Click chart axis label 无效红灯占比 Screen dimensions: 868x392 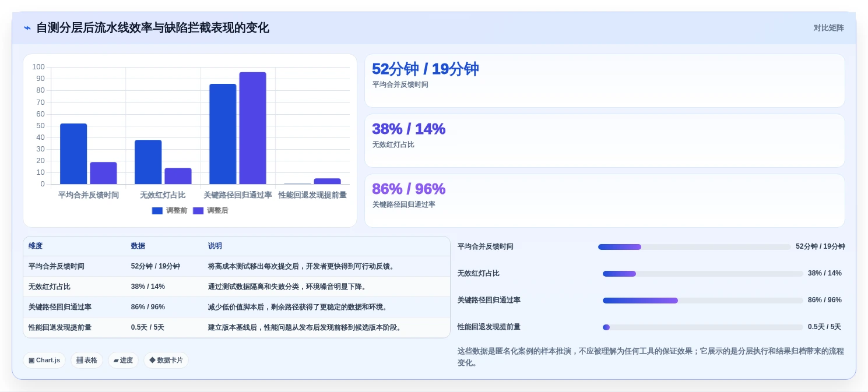pyautogui.click(x=163, y=195)
